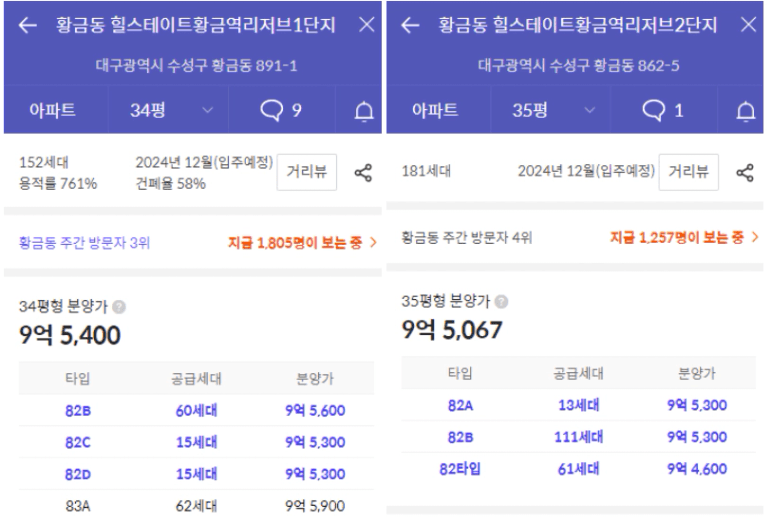772x523 pixels.
Task: Expand the 34평 size dropdown
Action: pyautogui.click(x=168, y=110)
